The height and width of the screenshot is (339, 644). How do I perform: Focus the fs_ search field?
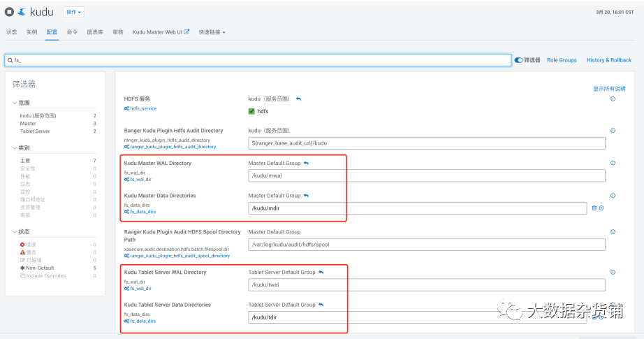point(258,60)
